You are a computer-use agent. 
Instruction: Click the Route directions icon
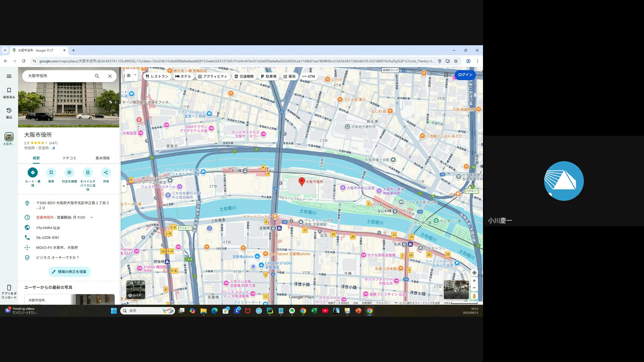tap(33, 173)
